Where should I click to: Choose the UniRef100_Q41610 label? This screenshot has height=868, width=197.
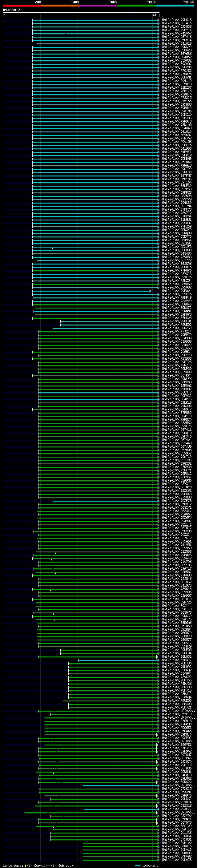(177, 131)
